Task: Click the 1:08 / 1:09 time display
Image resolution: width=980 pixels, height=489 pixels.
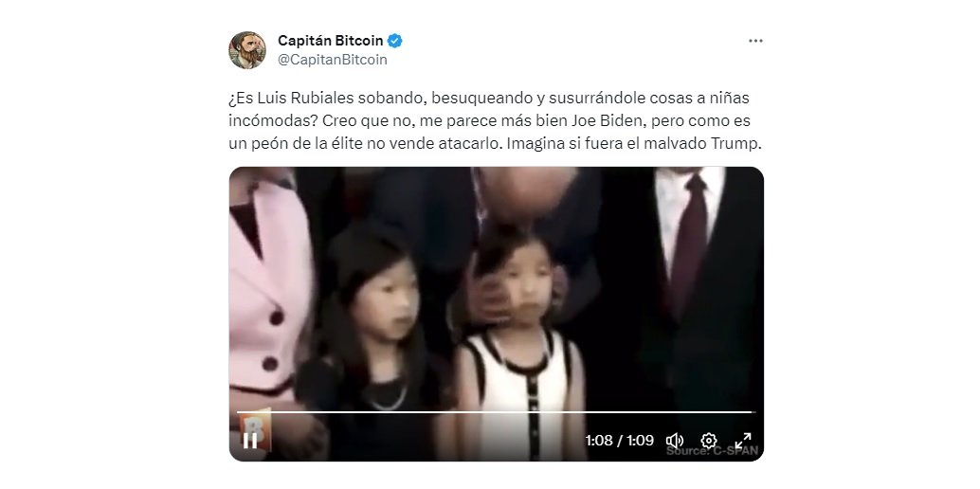Action: pyautogui.click(x=620, y=441)
